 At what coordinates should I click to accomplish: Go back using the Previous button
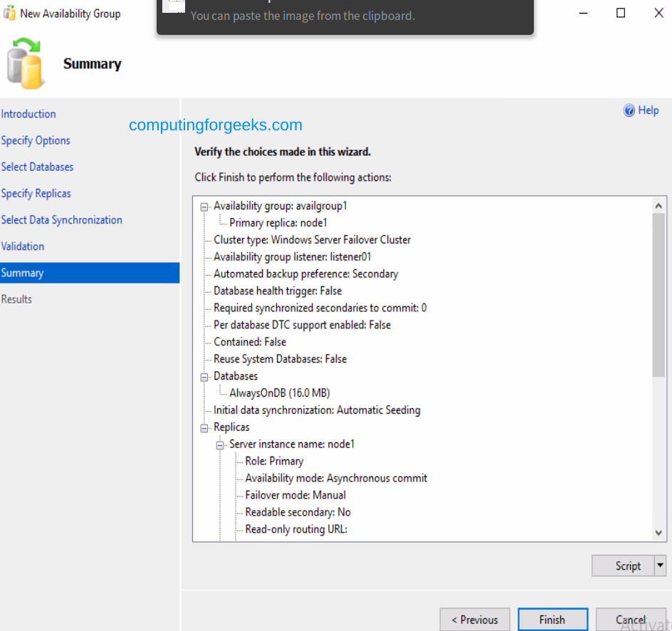(474, 620)
